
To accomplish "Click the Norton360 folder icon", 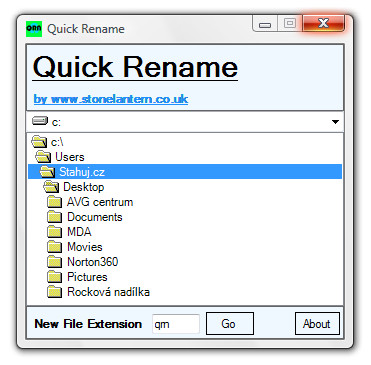I will pyautogui.click(x=54, y=262).
